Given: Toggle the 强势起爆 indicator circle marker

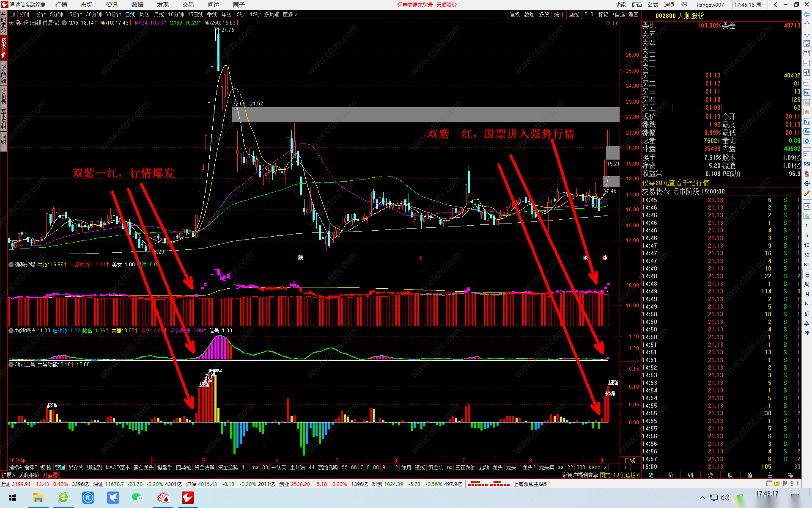Looking at the screenshot, I should tap(11, 265).
